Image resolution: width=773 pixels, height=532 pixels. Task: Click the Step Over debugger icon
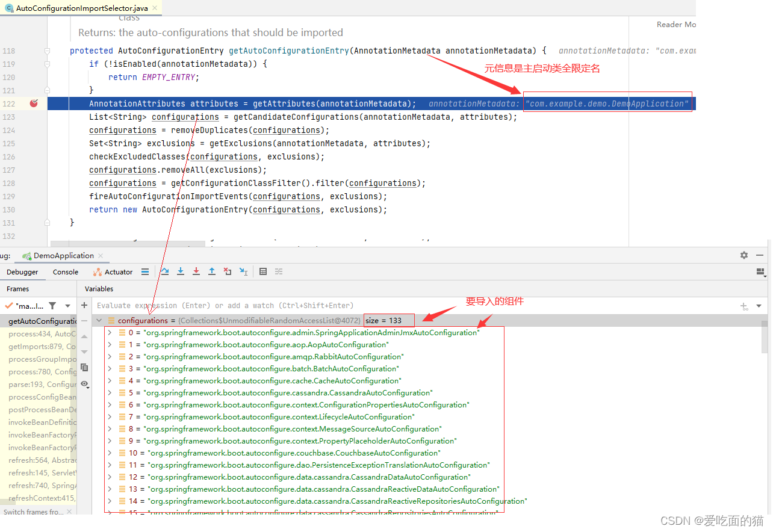pyautogui.click(x=164, y=271)
